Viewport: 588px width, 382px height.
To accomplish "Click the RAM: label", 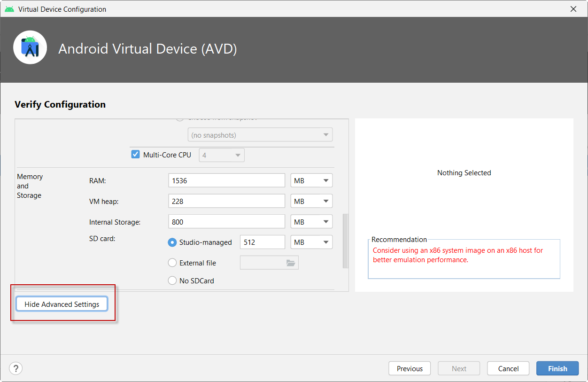I will 98,180.
